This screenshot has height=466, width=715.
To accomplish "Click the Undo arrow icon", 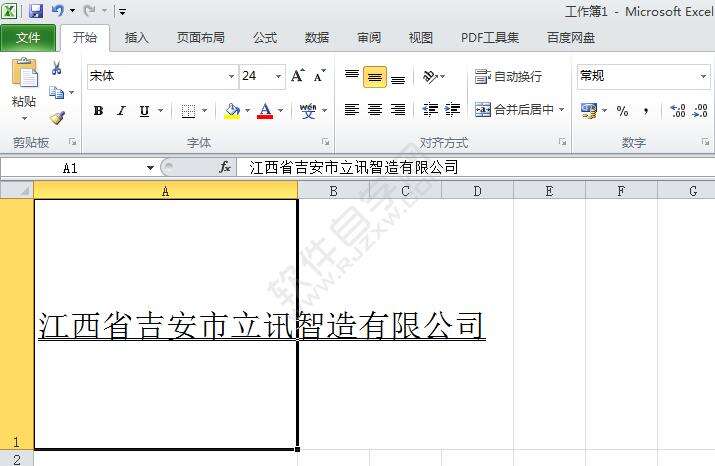I will point(58,10).
